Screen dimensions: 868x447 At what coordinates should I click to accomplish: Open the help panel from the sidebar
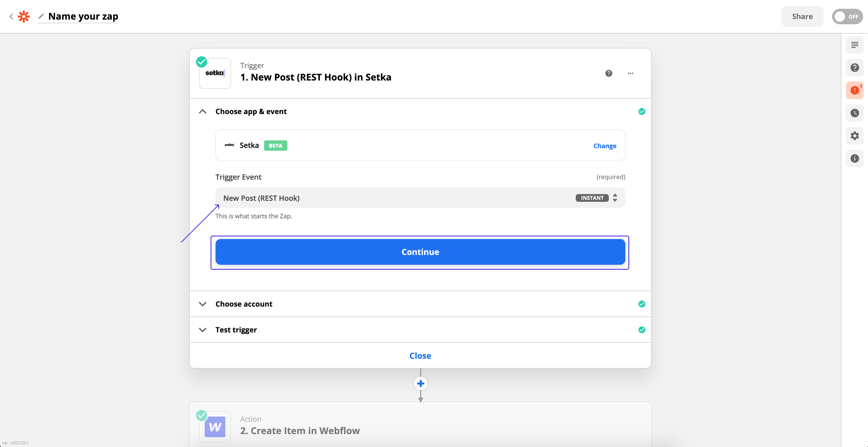tap(855, 67)
